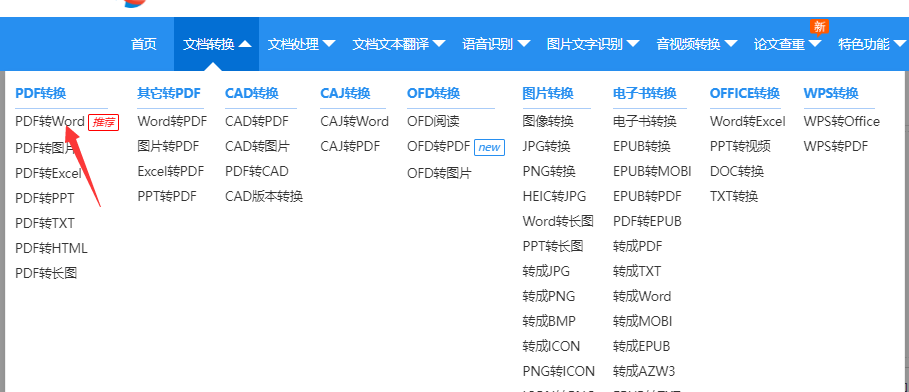The image size is (909, 392).
Task: Choose 转成AZW3 ebook conversion
Action: [x=644, y=371]
